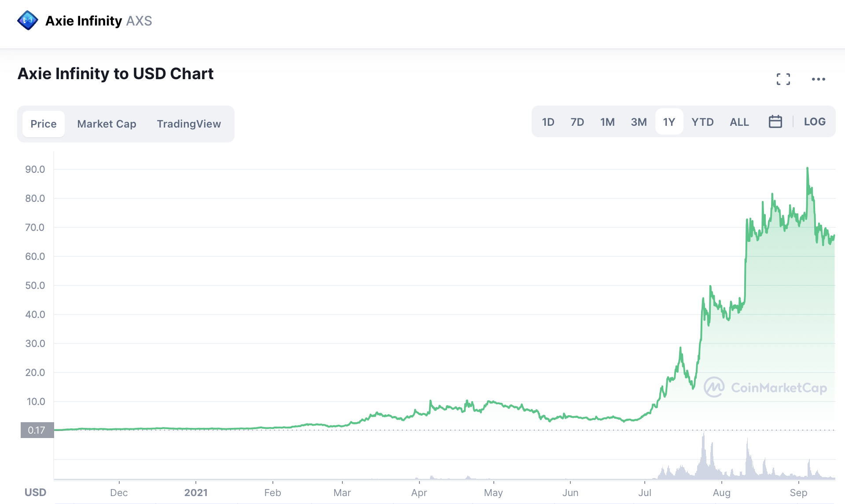845x504 pixels.
Task: Select the 1D time range
Action: pos(548,122)
